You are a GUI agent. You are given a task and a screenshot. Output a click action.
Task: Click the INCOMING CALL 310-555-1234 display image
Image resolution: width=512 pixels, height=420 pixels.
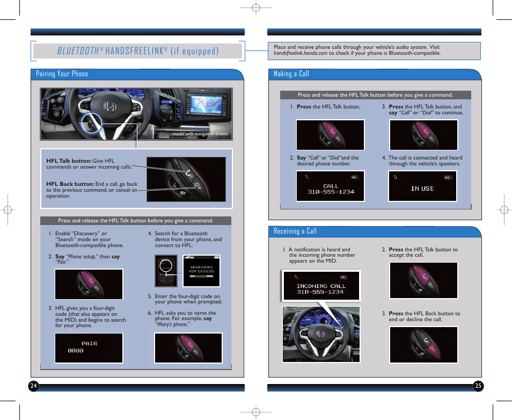[x=321, y=285]
